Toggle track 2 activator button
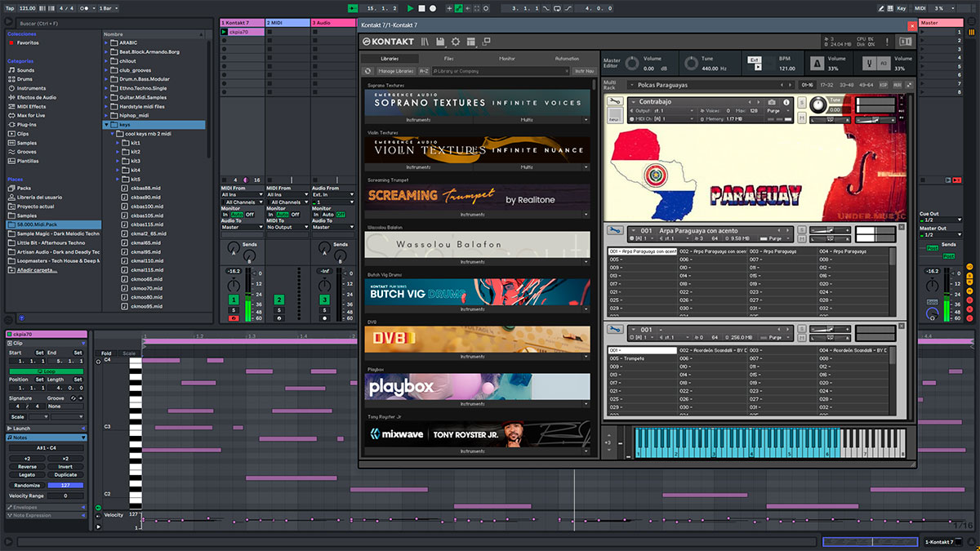The width and height of the screenshot is (980, 551). click(x=278, y=300)
